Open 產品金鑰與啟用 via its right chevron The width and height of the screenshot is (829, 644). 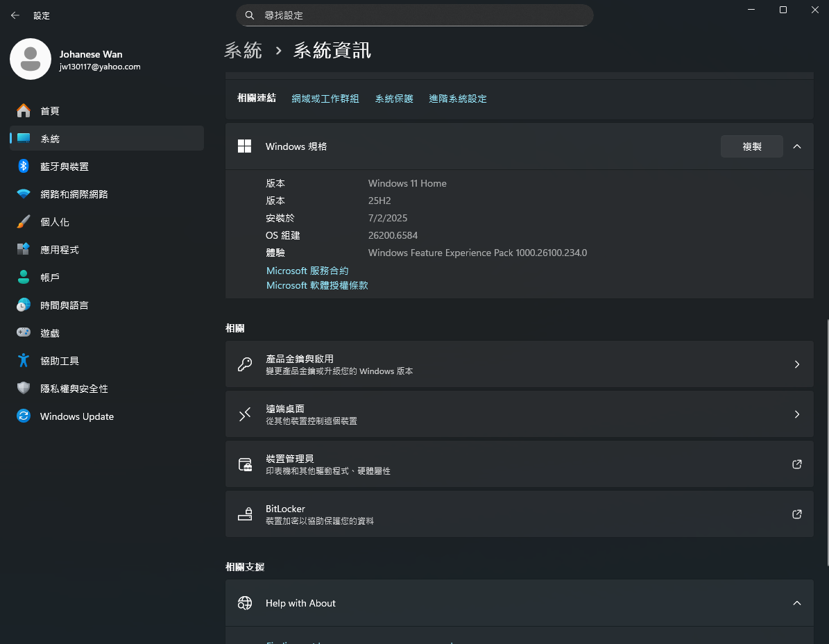click(x=797, y=364)
